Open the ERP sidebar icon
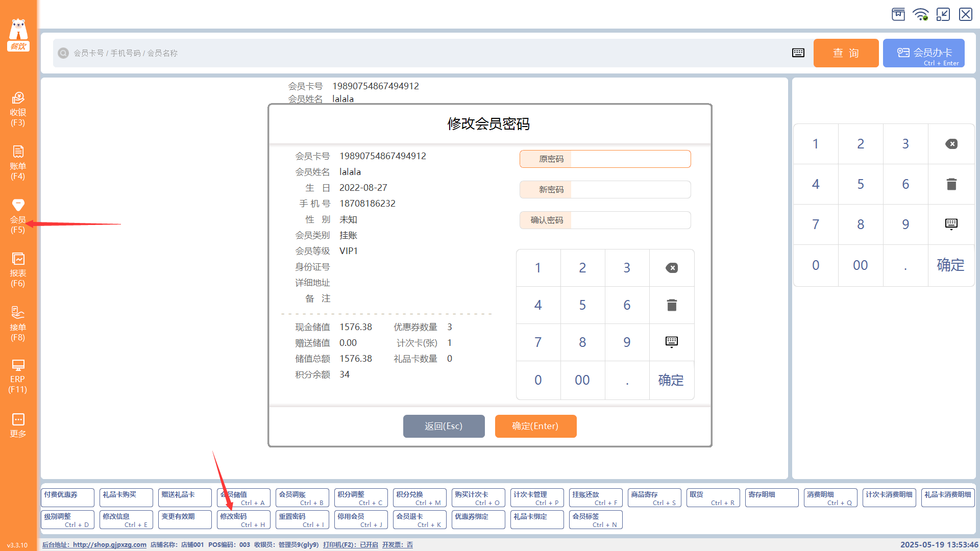The width and height of the screenshot is (980, 551). click(18, 376)
